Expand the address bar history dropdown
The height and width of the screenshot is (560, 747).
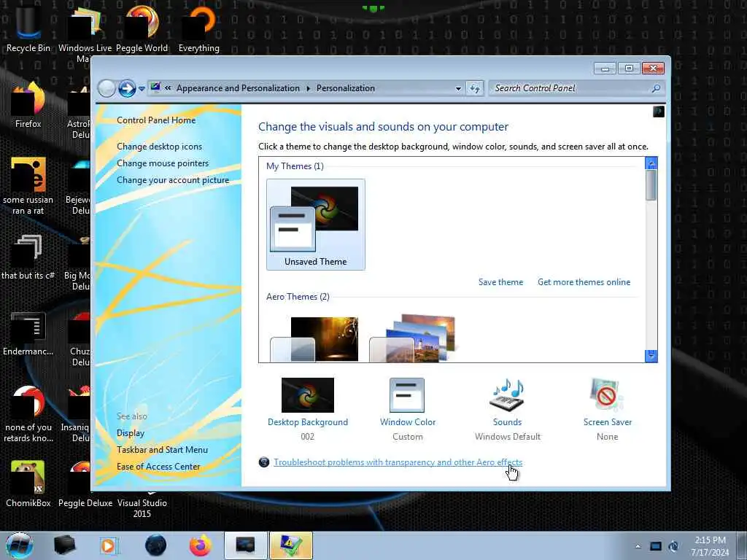458,88
